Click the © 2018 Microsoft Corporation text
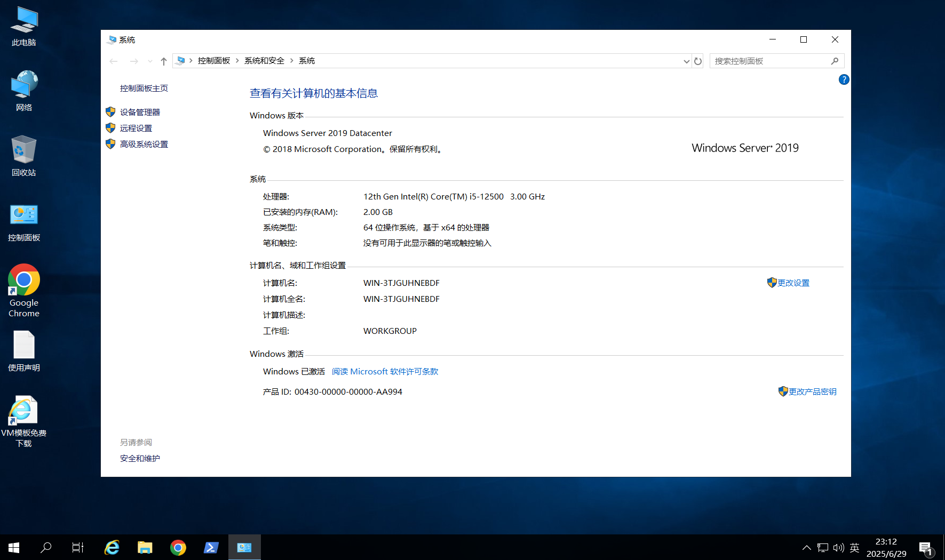The width and height of the screenshot is (945, 560). (353, 149)
